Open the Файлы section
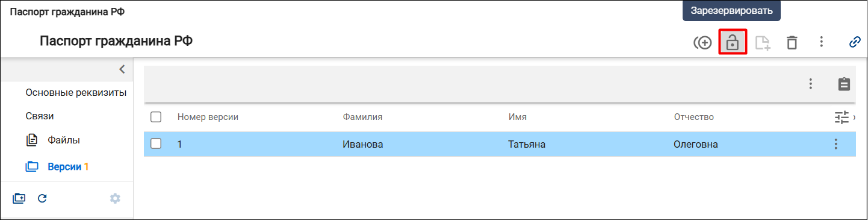Image resolution: width=868 pixels, height=220 pixels. pyautogui.click(x=64, y=140)
